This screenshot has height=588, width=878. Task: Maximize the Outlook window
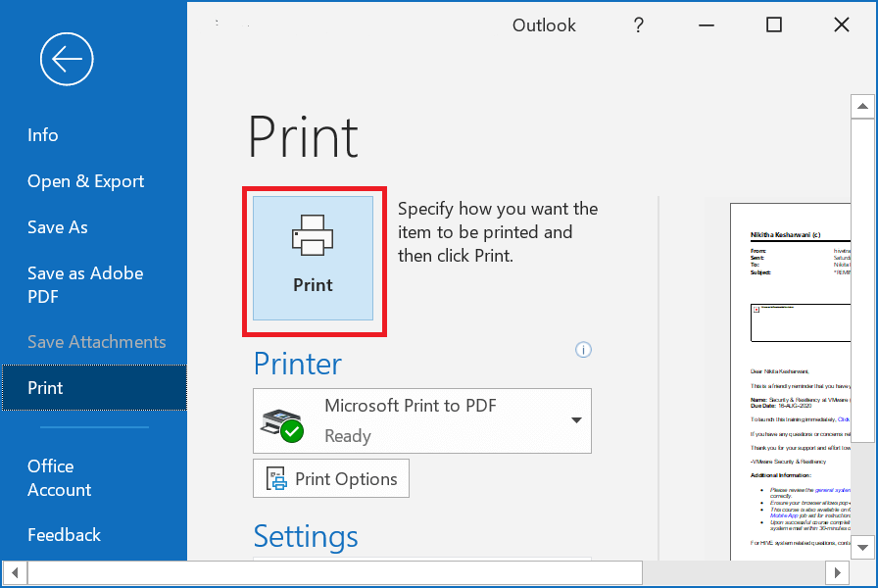click(774, 24)
